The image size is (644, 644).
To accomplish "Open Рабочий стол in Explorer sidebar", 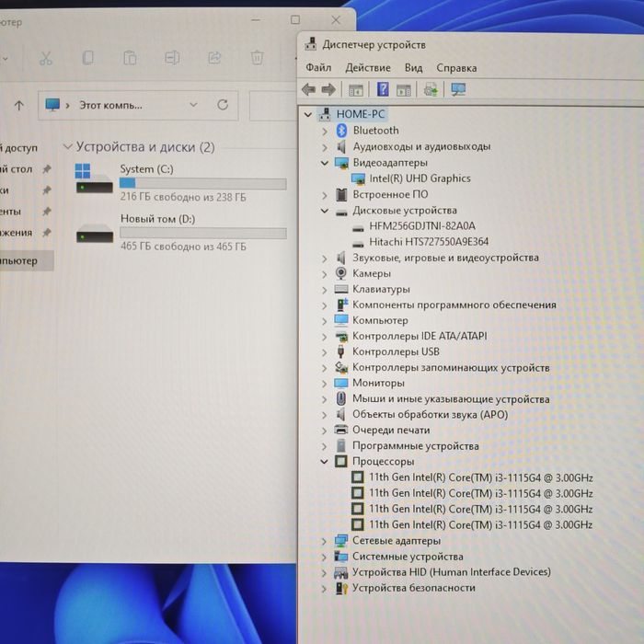I will [16, 168].
